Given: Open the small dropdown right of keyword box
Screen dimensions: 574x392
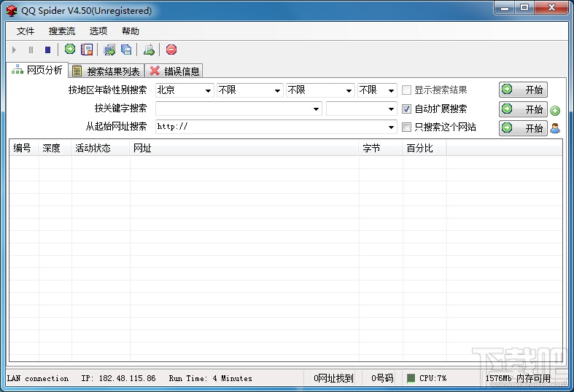Looking at the screenshot, I should 362,109.
